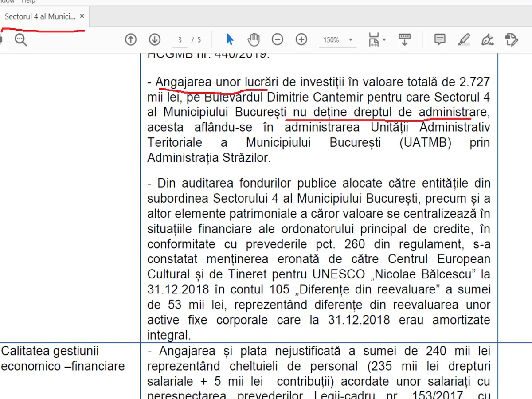Go to previous page with up arrow
532x399 pixels.
click(131, 40)
